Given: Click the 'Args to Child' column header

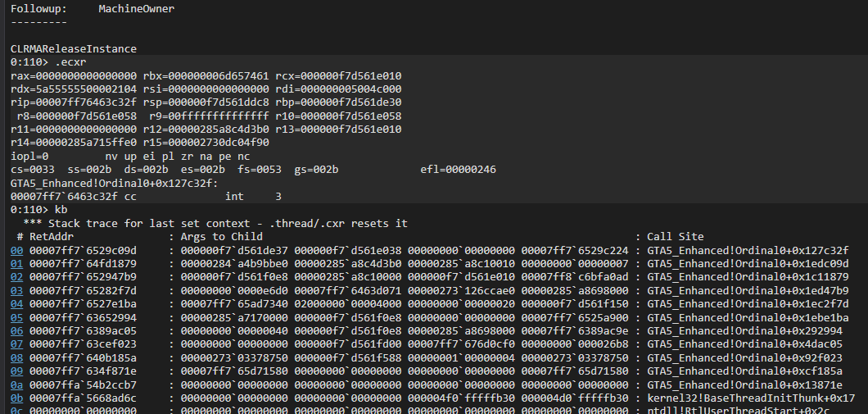Looking at the screenshot, I should click(221, 237).
